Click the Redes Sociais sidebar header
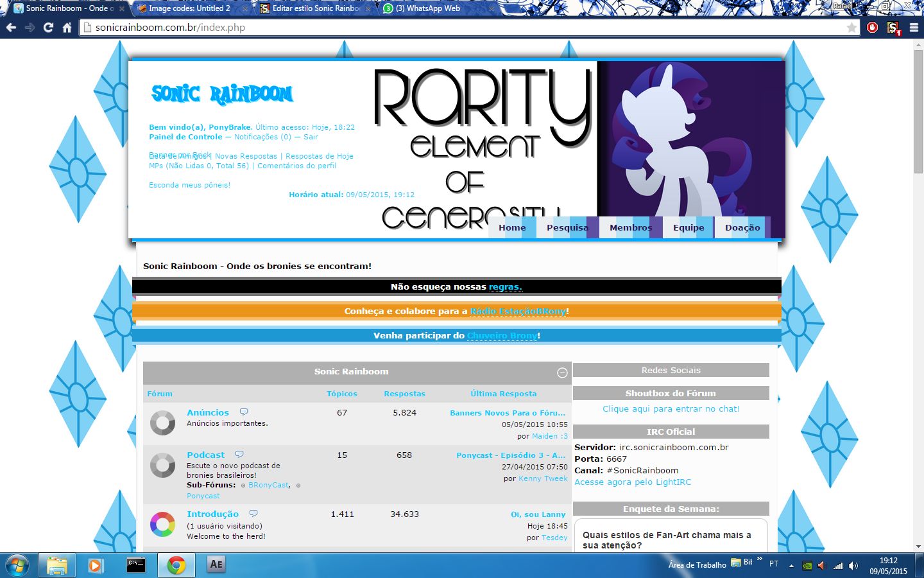Screen dimensions: 924x578 [671, 370]
